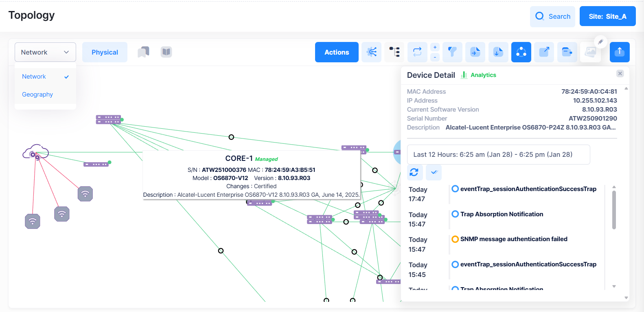
Task: Collapse the Network view dropdown
Action: point(45,52)
